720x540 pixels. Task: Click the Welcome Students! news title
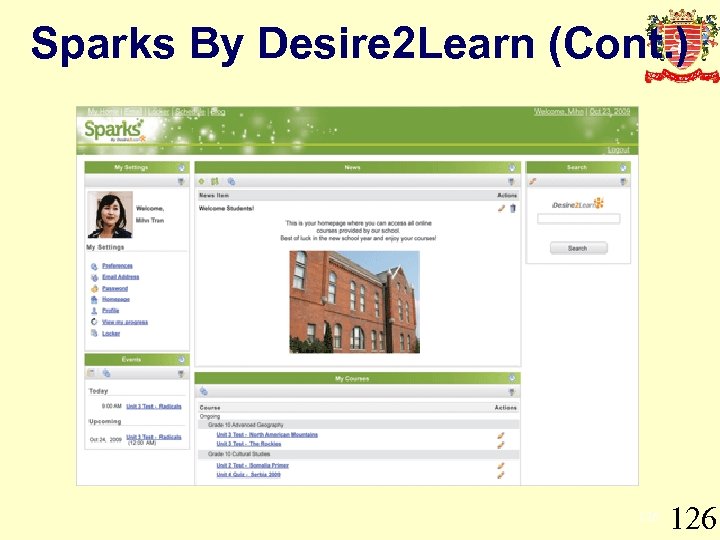[x=226, y=208]
